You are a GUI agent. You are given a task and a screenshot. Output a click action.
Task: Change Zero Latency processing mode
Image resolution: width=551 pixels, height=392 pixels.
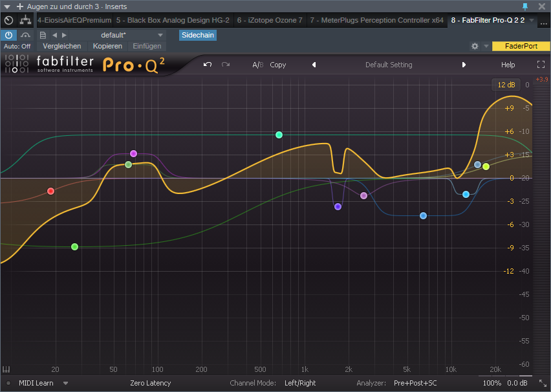click(151, 383)
